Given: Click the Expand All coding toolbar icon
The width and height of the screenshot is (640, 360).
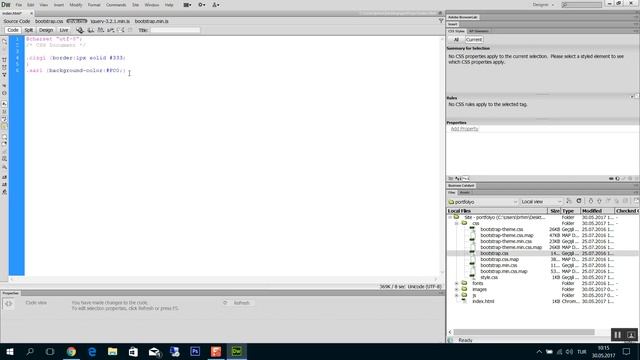Looking at the screenshot, I should pos(4,75).
